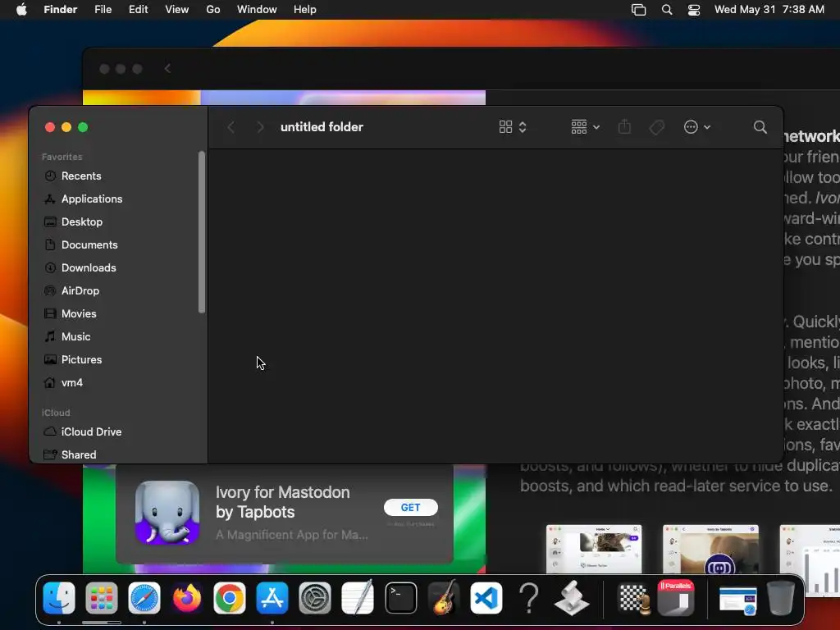The image size is (840, 630).
Task: Open the Window menu
Action: 257,10
